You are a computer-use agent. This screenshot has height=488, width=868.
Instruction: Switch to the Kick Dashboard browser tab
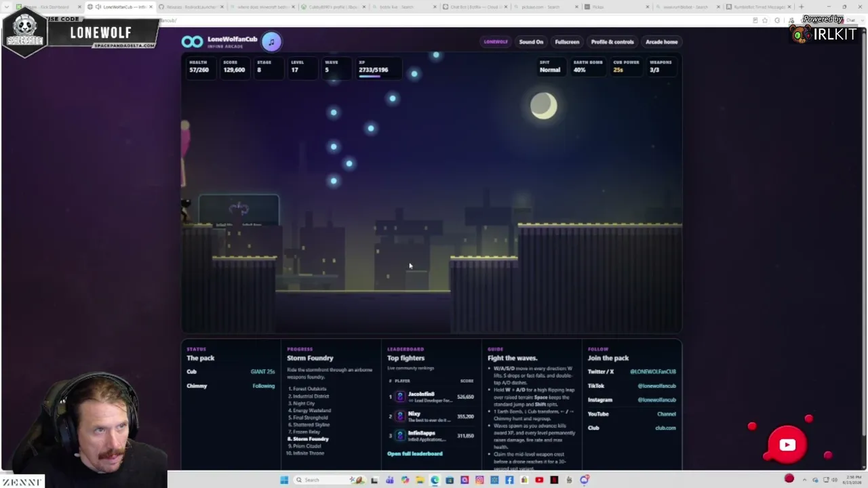point(47,7)
